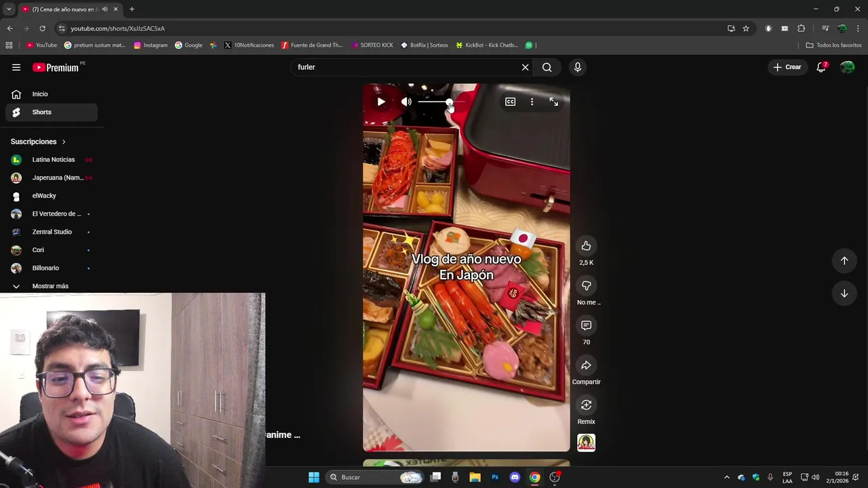Open the Short's three-dot options
The width and height of the screenshot is (868, 488).
[532, 102]
